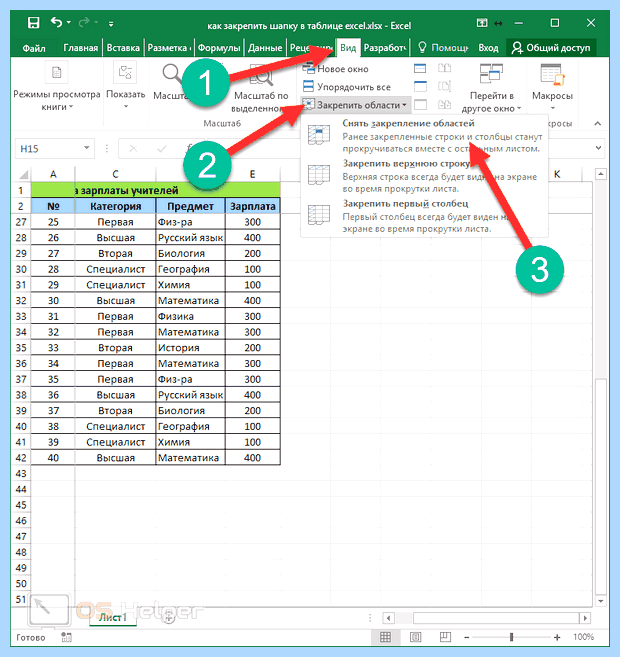Screen dimensions: 620x657
Task: Switch to the Главная tab
Action: (80, 48)
